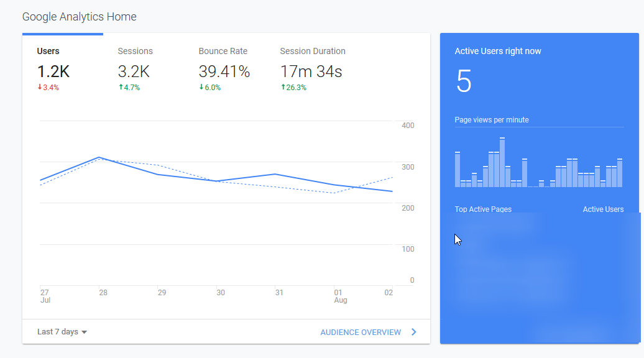
Task: Click the 27 Jul date axis label
Action: click(45, 296)
